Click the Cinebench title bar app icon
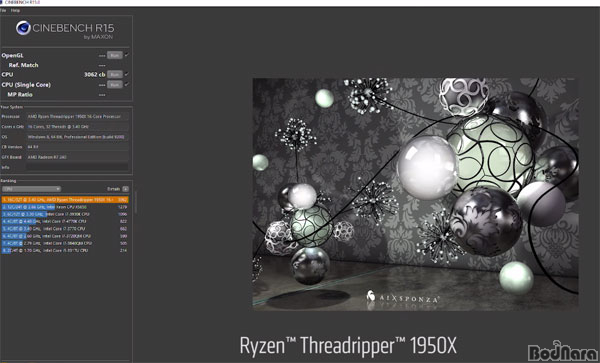This screenshot has width=600, height=363. click(x=2, y=2)
